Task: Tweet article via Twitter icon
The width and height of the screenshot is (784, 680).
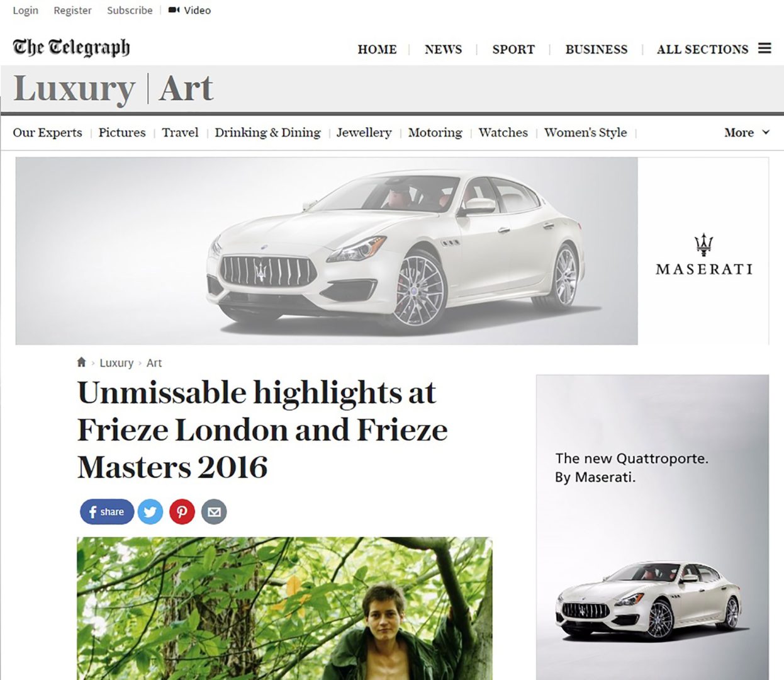Action: 150,512
